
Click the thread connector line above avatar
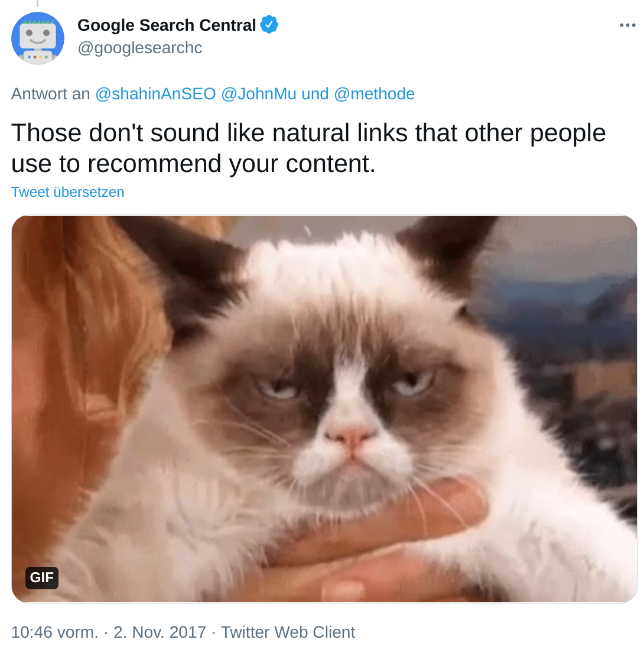[37, 4]
